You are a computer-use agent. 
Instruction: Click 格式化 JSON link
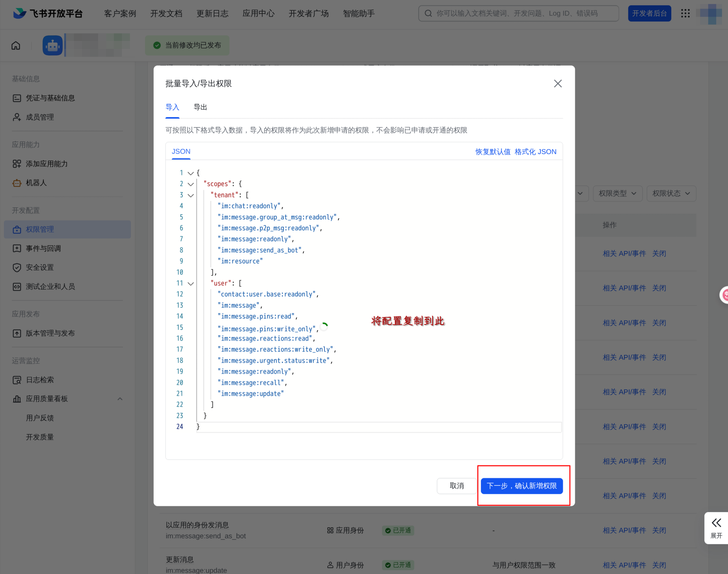coord(536,152)
